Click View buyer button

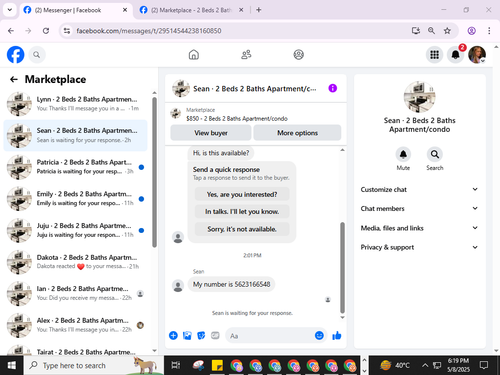(211, 133)
